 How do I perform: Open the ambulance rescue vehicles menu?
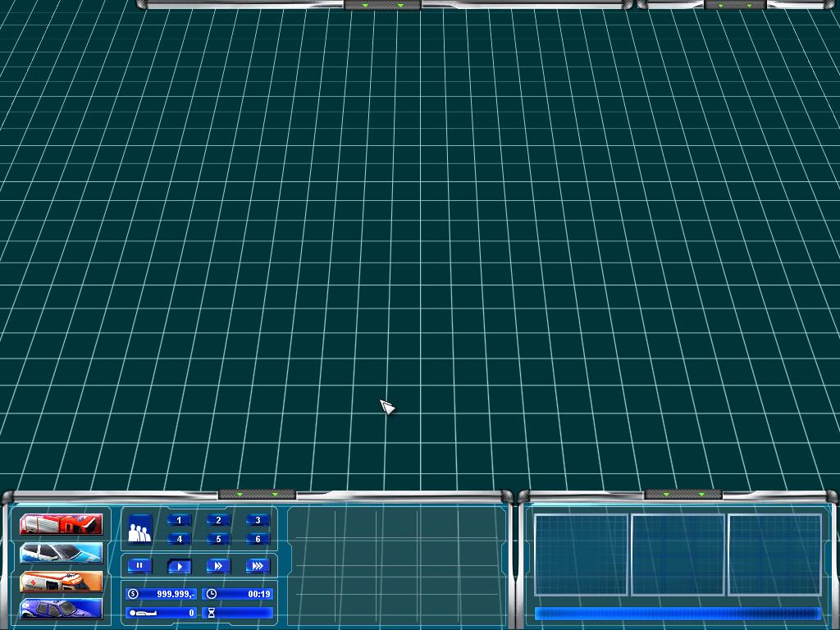[61, 582]
